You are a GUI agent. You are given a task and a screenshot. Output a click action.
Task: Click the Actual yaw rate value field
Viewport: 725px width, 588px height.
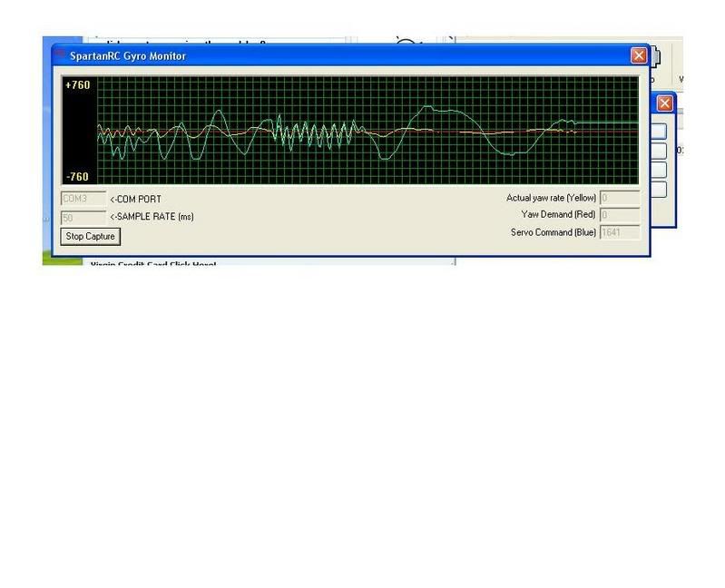(x=620, y=198)
